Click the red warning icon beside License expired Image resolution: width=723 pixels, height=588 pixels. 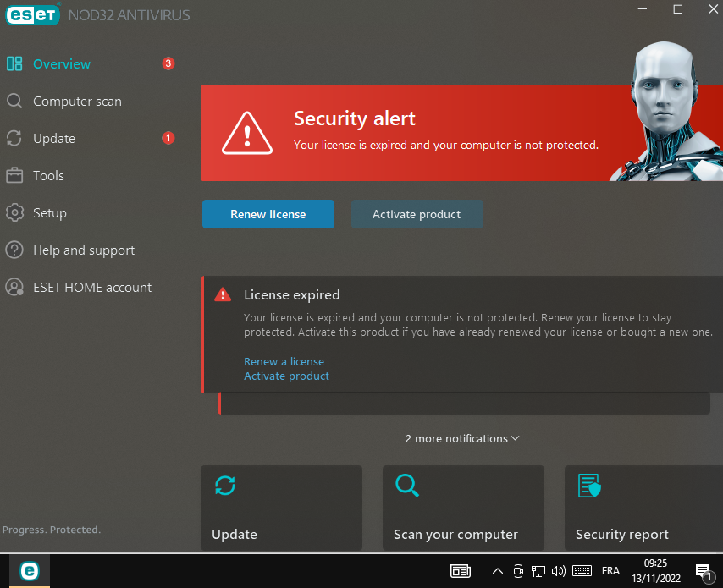click(223, 294)
